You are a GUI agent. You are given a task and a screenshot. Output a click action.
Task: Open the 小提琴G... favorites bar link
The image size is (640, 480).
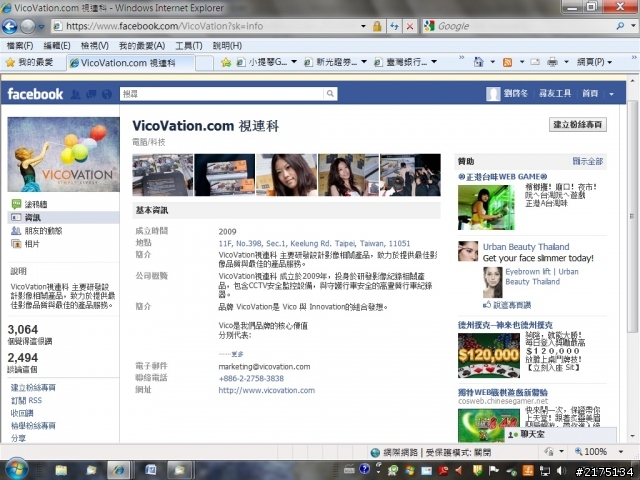pyautogui.click(x=267, y=62)
